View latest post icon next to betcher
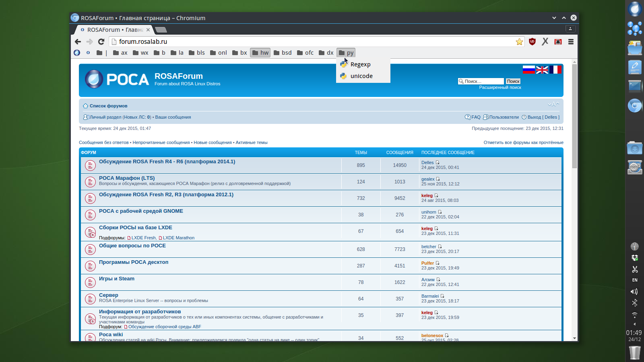 440,247
